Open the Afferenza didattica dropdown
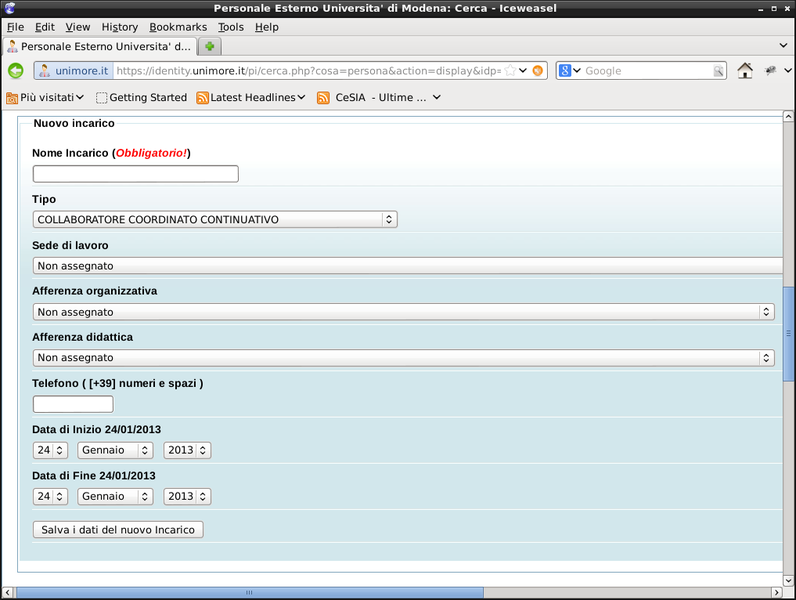Viewport: 796px width, 600px height. 404,358
